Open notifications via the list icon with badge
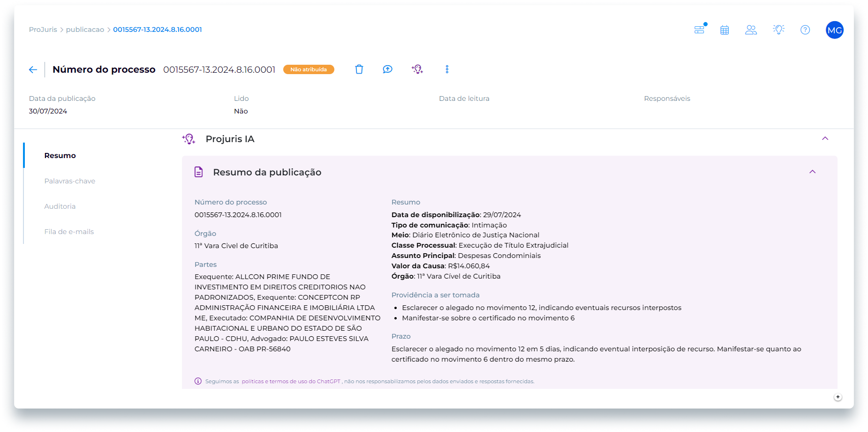Image resolution: width=868 pixels, height=432 pixels. pos(699,30)
